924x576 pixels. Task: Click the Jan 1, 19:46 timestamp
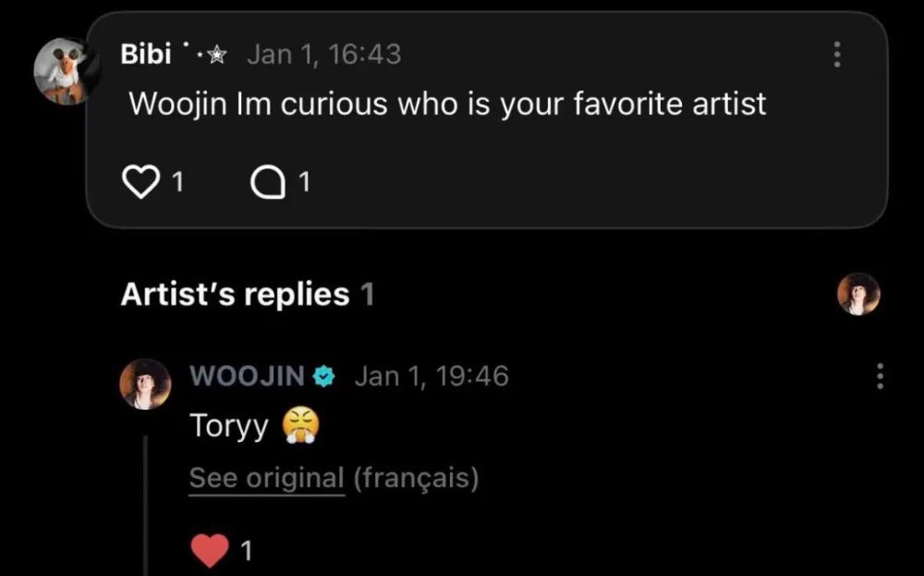point(432,375)
